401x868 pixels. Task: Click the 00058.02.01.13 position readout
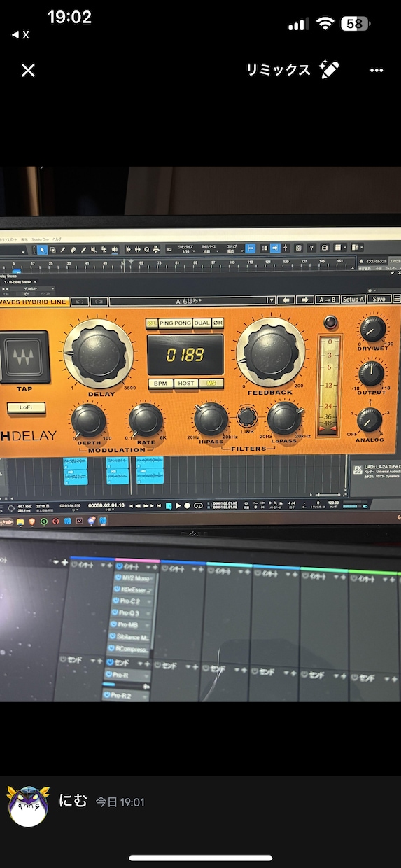[106, 505]
